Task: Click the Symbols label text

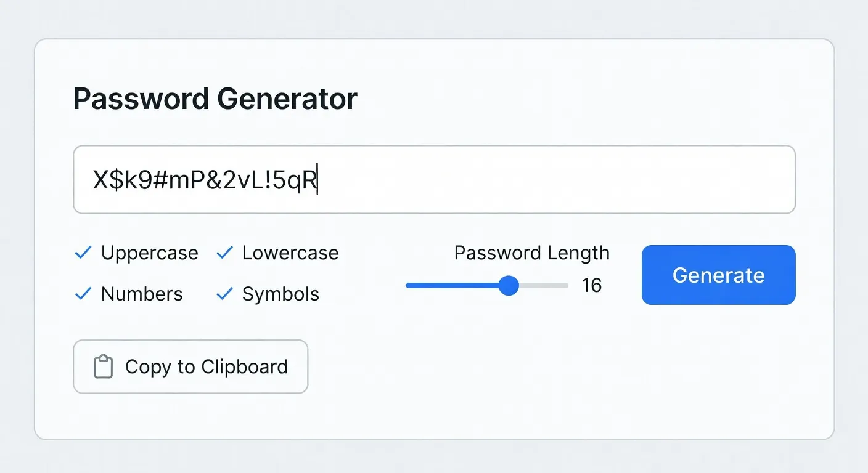Action: 280,294
